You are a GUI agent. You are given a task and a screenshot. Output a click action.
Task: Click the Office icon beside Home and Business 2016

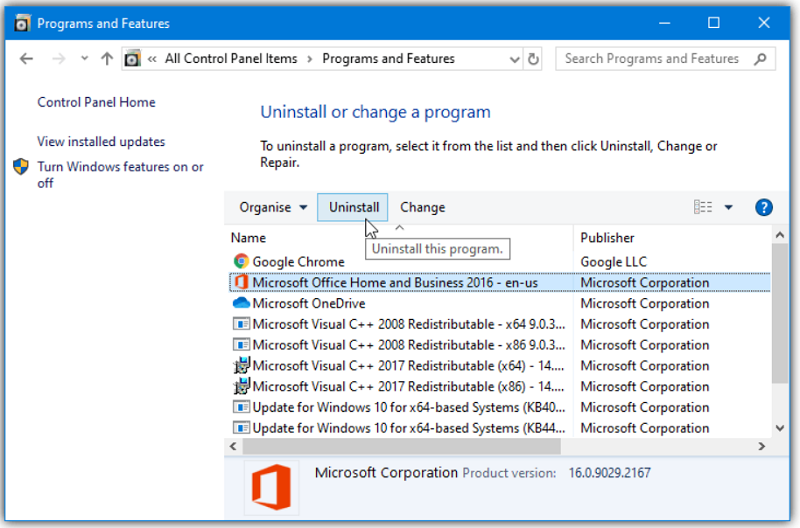pyautogui.click(x=240, y=283)
